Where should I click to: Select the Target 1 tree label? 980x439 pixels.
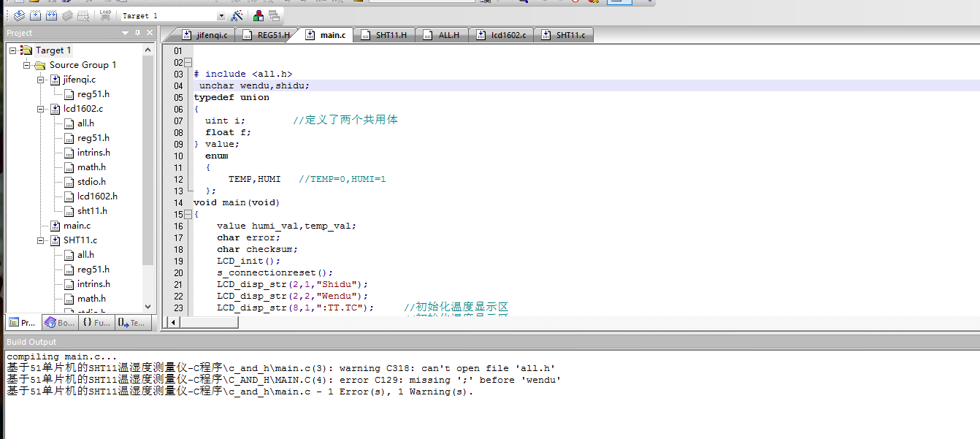[x=53, y=50]
